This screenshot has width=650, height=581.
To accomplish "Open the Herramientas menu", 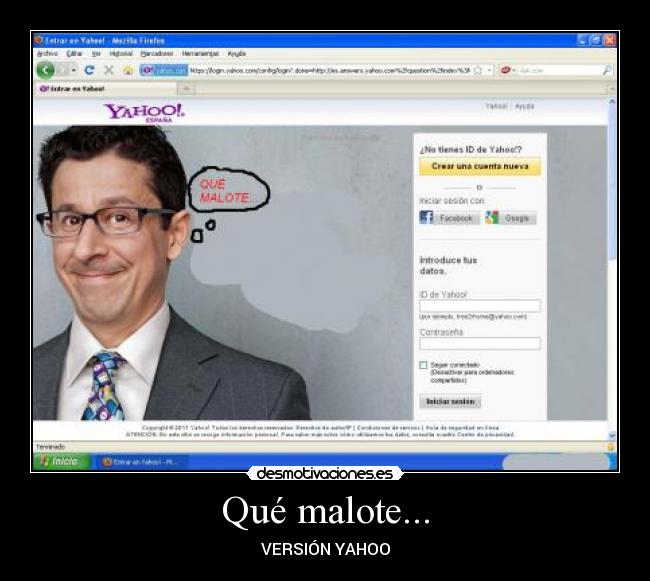I will [200, 53].
